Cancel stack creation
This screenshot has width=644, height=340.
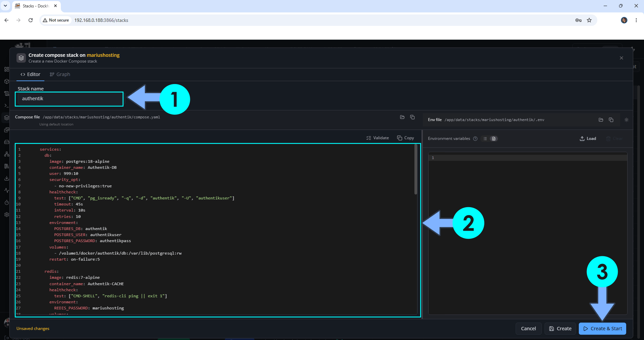pyautogui.click(x=528, y=329)
